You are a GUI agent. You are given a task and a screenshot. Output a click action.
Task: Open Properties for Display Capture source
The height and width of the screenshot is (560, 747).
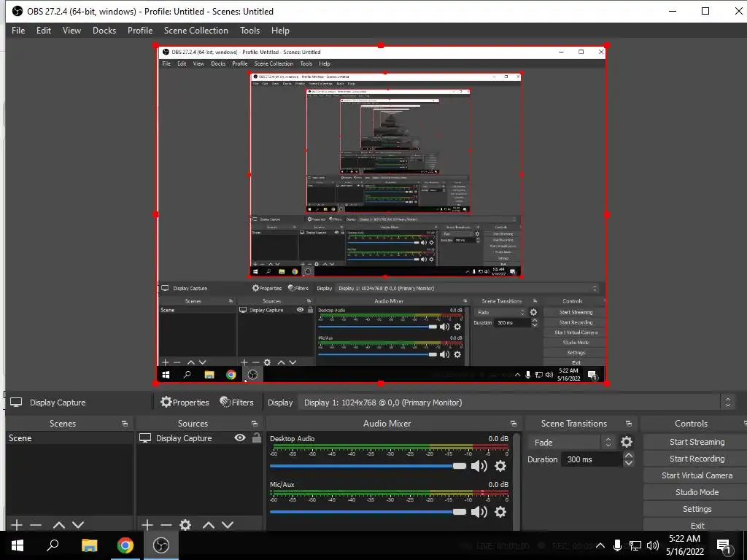[x=185, y=402]
